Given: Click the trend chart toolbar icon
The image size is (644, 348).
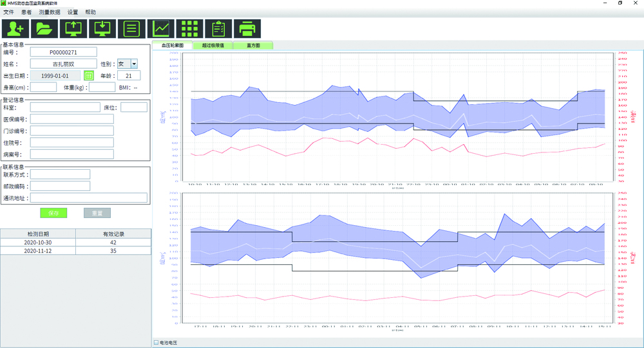Looking at the screenshot, I should 161,29.
